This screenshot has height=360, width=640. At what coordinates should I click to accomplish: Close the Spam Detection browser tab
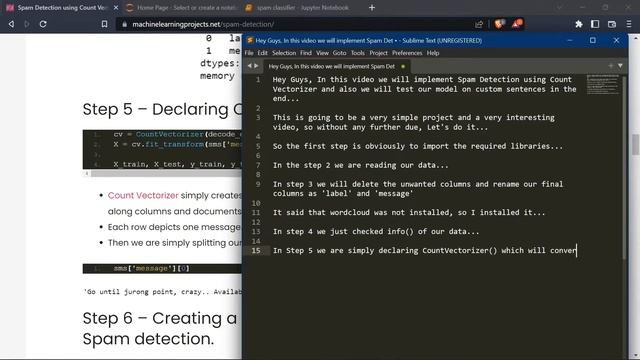click(x=116, y=8)
